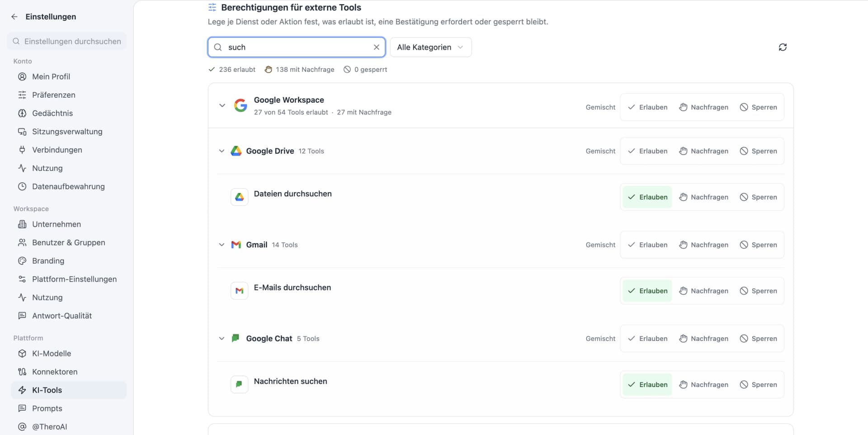Click the Einstellungen durchsuchen search field
The width and height of the screenshot is (868, 435).
tap(67, 41)
